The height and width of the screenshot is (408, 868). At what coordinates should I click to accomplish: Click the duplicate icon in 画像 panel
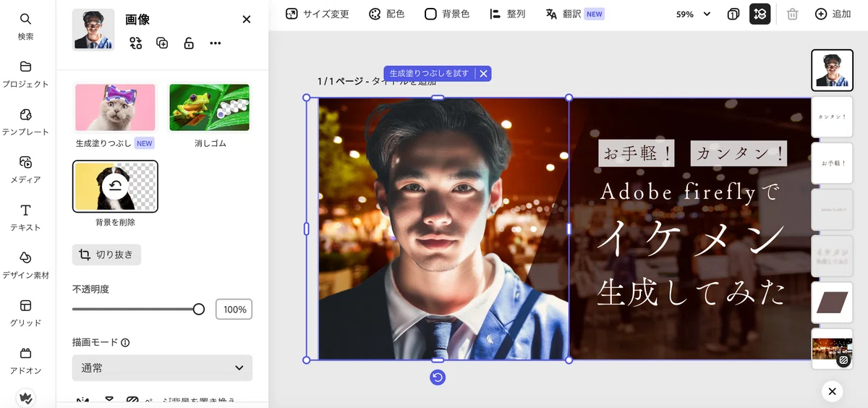(x=162, y=43)
